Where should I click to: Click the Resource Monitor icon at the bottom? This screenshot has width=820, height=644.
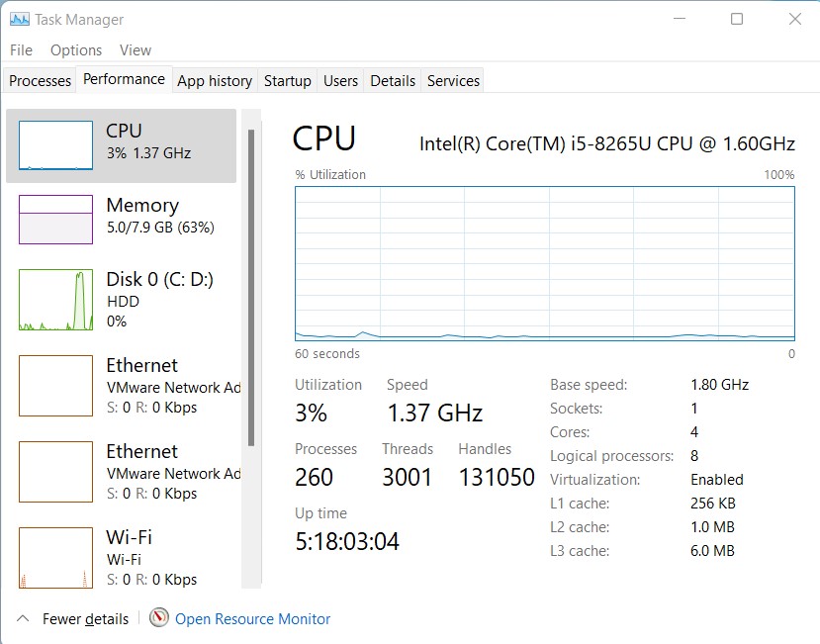pos(158,618)
